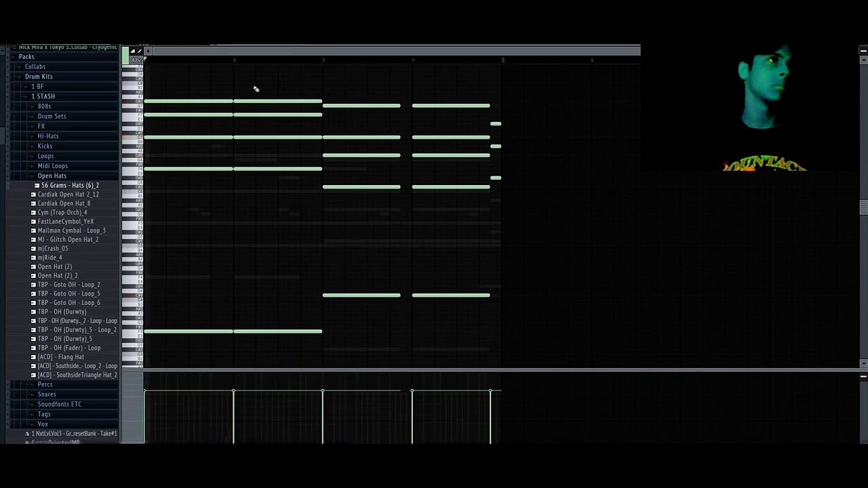Collapse the 1 STASH folder
The image size is (868, 488).
coord(43,96)
